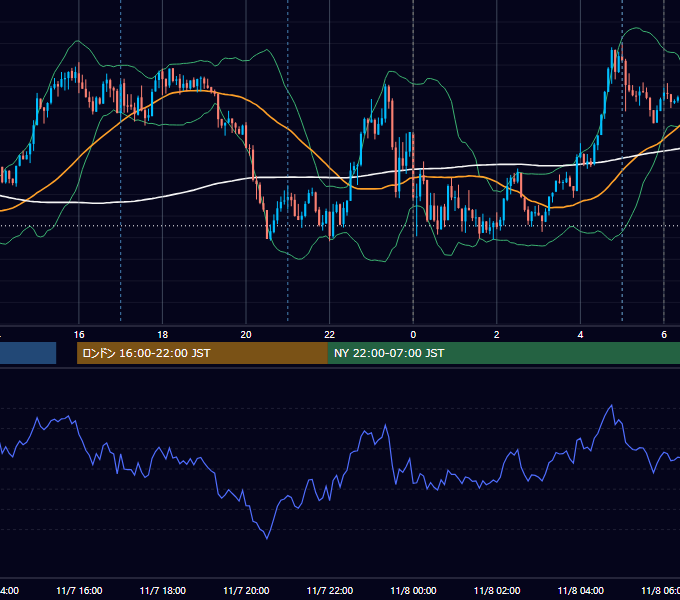Click the 18 hour label on price chart axis
Viewport: 680px width, 600px height.
click(162, 335)
